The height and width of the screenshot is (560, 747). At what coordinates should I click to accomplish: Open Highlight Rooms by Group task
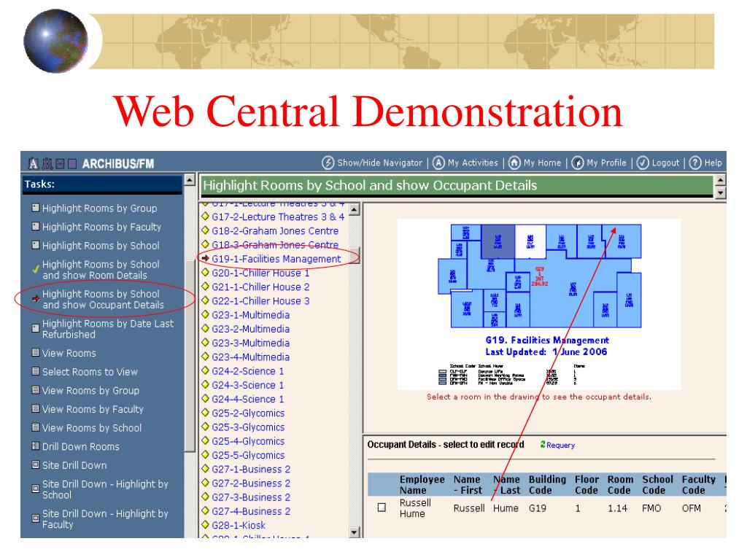point(99,208)
